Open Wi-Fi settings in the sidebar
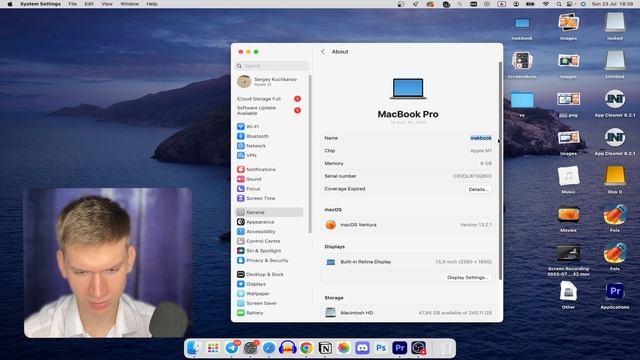Screen dimensions: 640x360 [248, 127]
